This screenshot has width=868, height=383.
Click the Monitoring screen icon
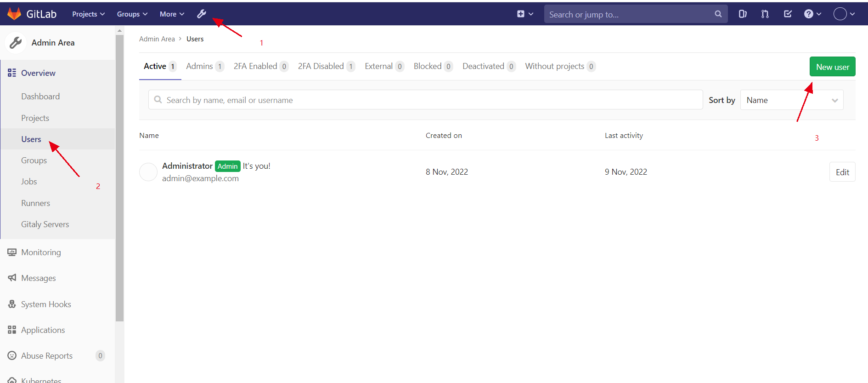[12, 252]
